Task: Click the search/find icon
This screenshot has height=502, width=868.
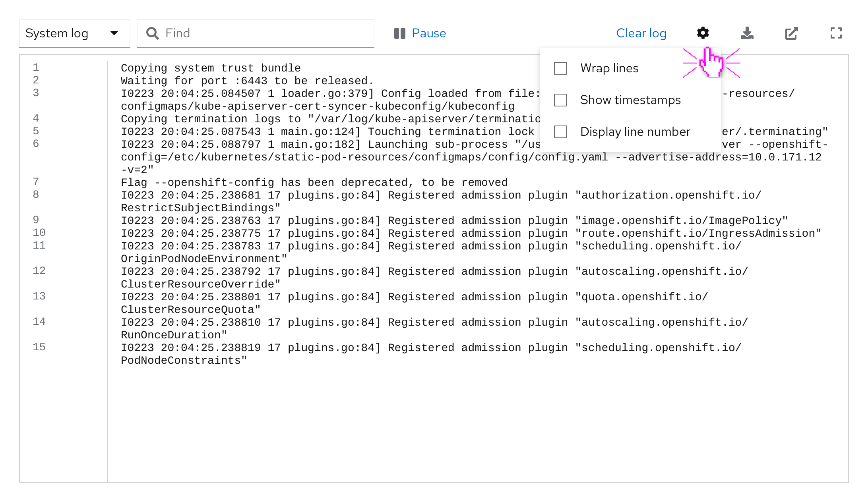Action: click(x=152, y=33)
